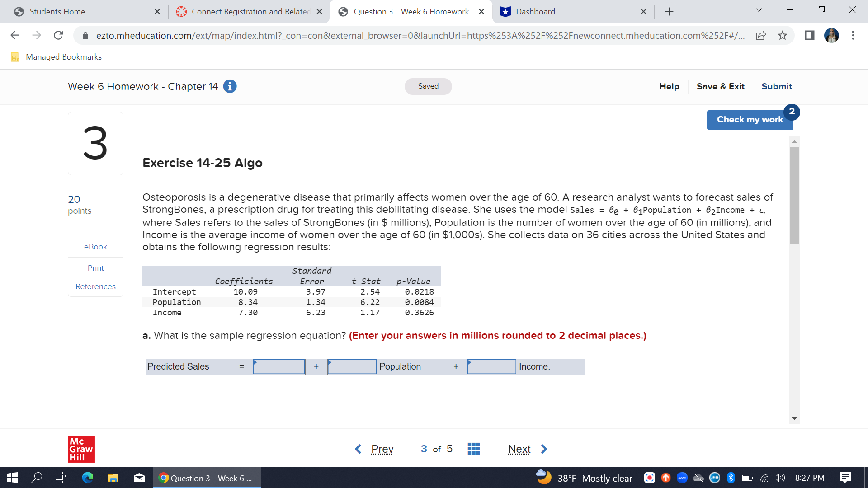This screenshot has height=488, width=868.
Task: Click the intercept coefficient input field
Action: [279, 366]
